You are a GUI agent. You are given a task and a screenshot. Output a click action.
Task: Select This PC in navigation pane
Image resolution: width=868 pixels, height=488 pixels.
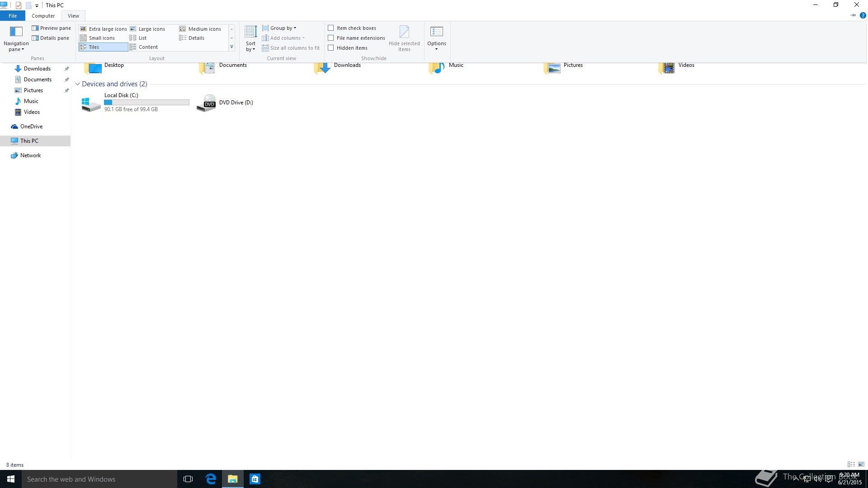[x=35, y=141]
